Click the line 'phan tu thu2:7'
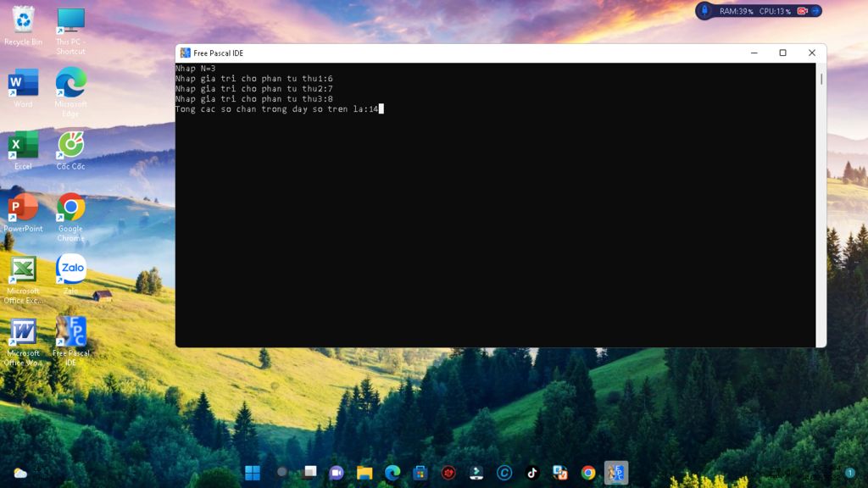 click(254, 88)
